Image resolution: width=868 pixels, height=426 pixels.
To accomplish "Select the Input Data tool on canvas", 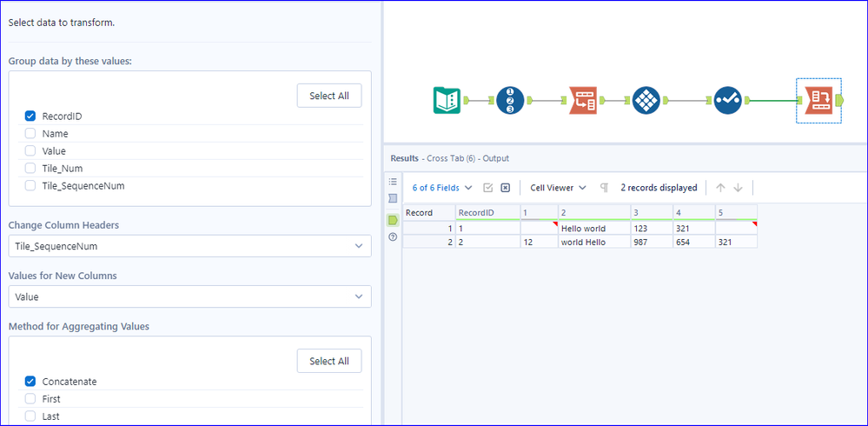I will point(447,100).
